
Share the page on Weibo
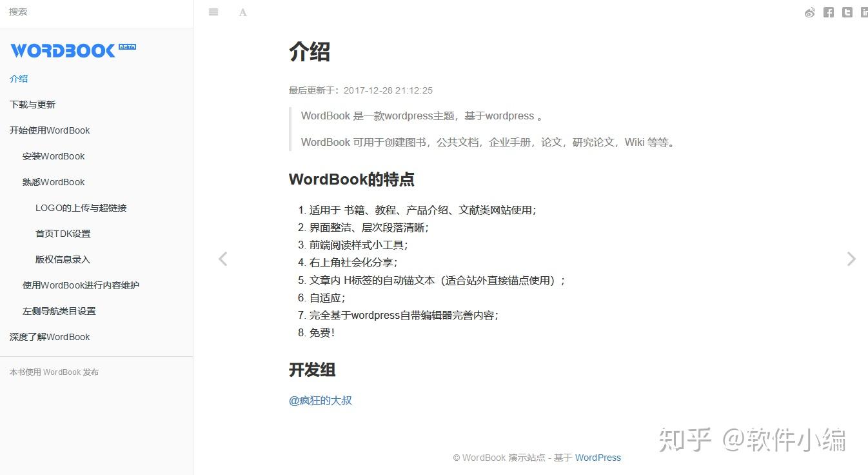click(810, 12)
